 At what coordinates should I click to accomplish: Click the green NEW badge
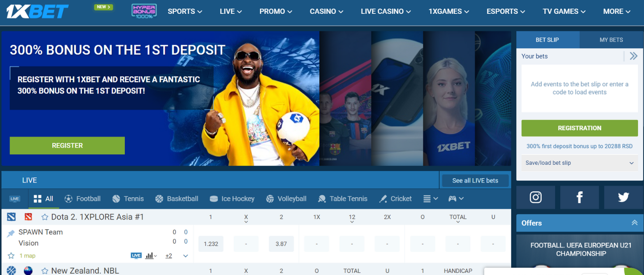103,7
